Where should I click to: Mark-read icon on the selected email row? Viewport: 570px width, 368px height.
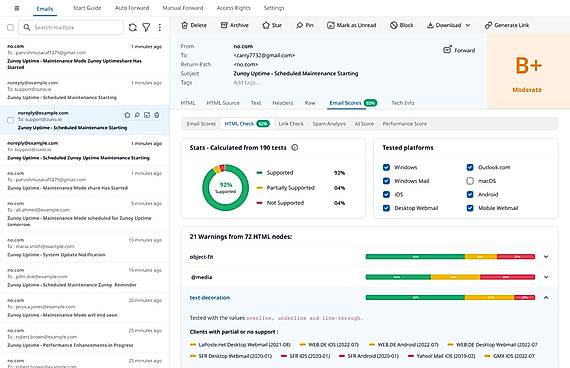[x=147, y=115]
